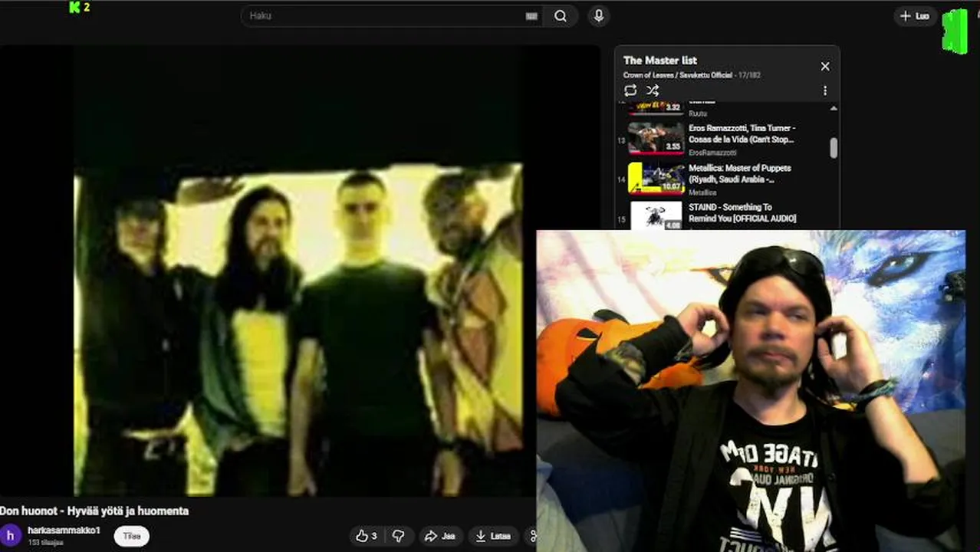Click the playlist scroll up arrow

(x=834, y=108)
